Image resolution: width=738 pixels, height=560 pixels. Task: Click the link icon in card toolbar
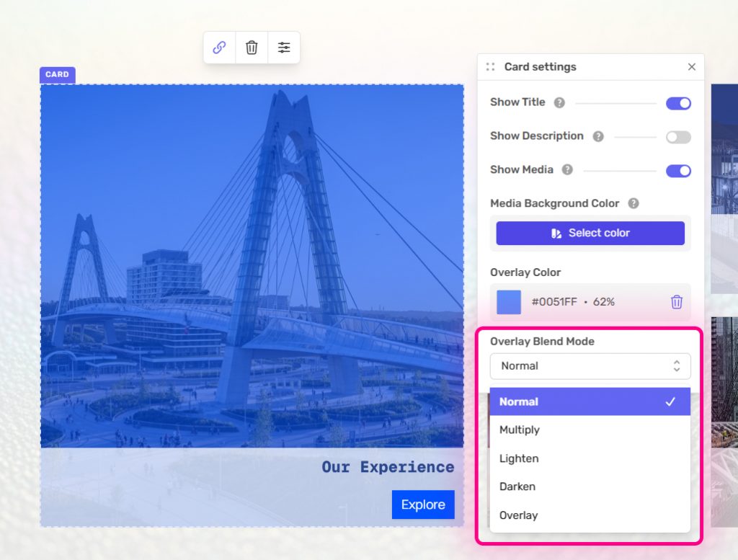tap(220, 48)
